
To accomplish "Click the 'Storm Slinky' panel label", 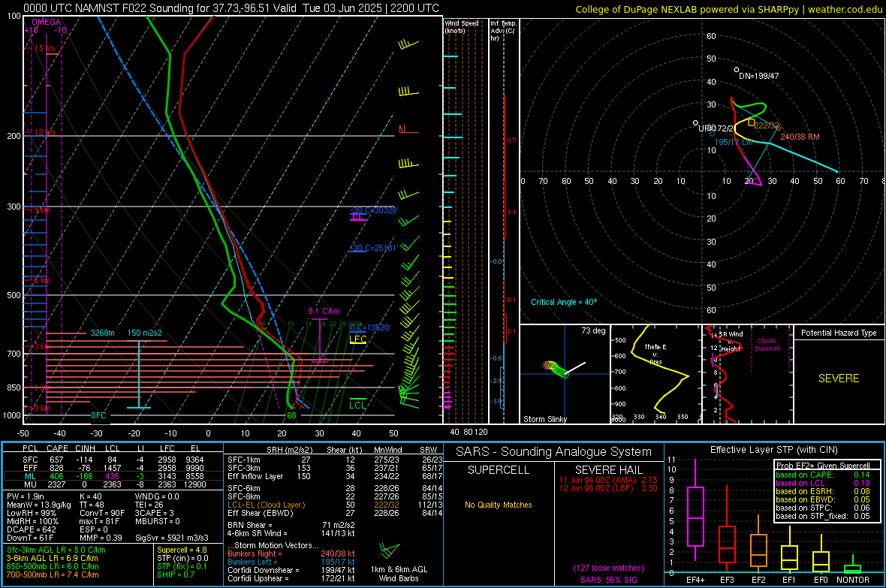I will 544,419.
